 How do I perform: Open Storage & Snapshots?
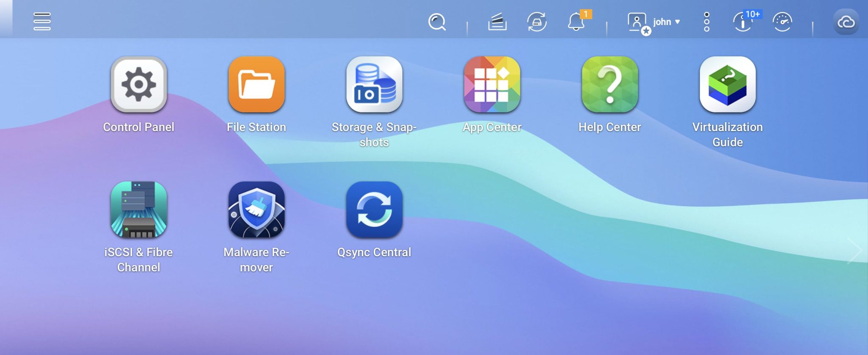pyautogui.click(x=374, y=84)
